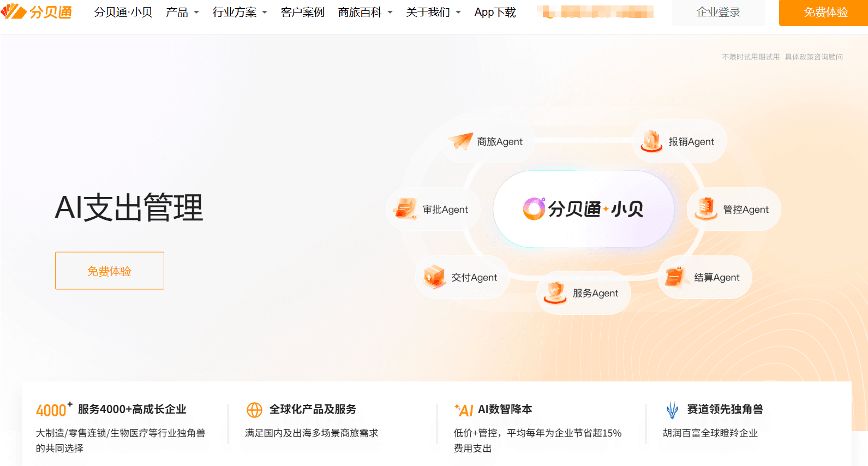The image size is (868, 466).
Task: Click the AI数智降本 heading
Action: point(505,409)
